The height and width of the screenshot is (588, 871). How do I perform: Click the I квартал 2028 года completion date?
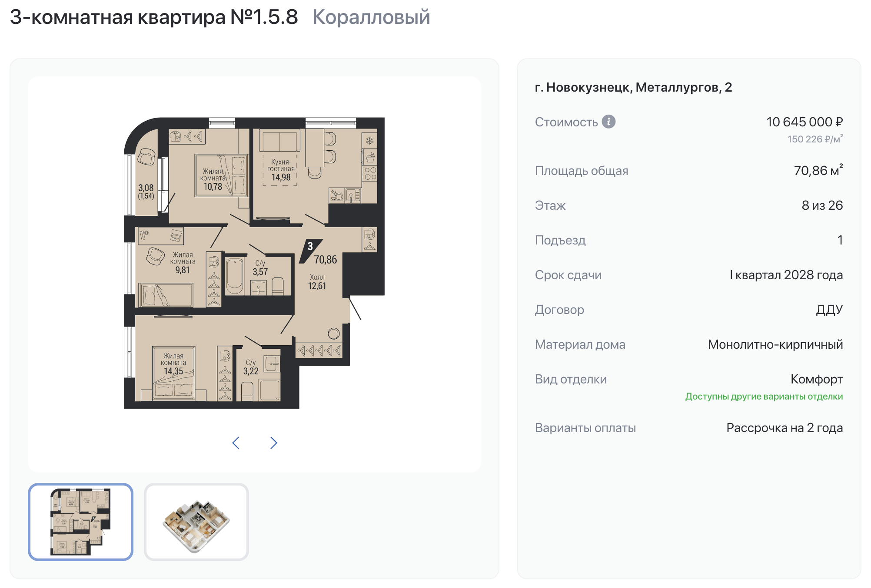(786, 275)
